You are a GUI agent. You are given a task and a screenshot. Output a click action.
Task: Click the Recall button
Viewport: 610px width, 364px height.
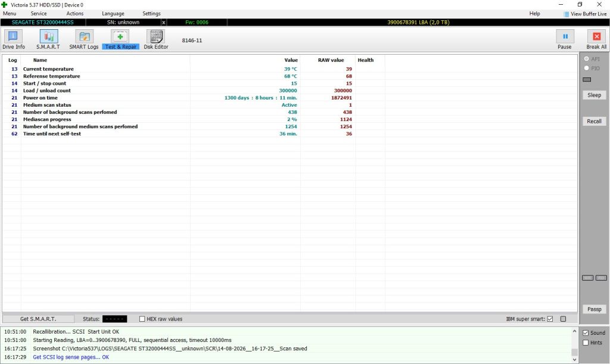594,121
